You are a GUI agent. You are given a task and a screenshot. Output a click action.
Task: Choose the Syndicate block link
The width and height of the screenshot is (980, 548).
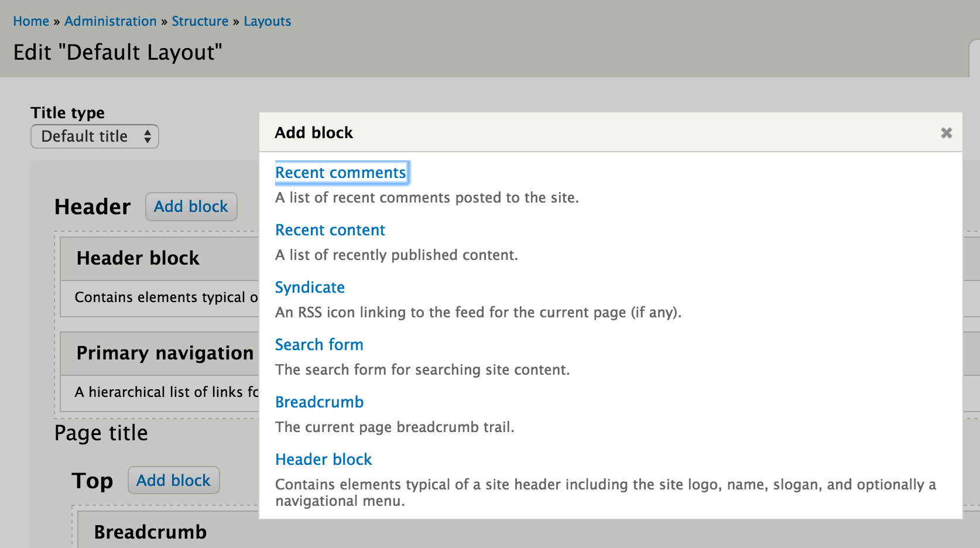tap(310, 287)
